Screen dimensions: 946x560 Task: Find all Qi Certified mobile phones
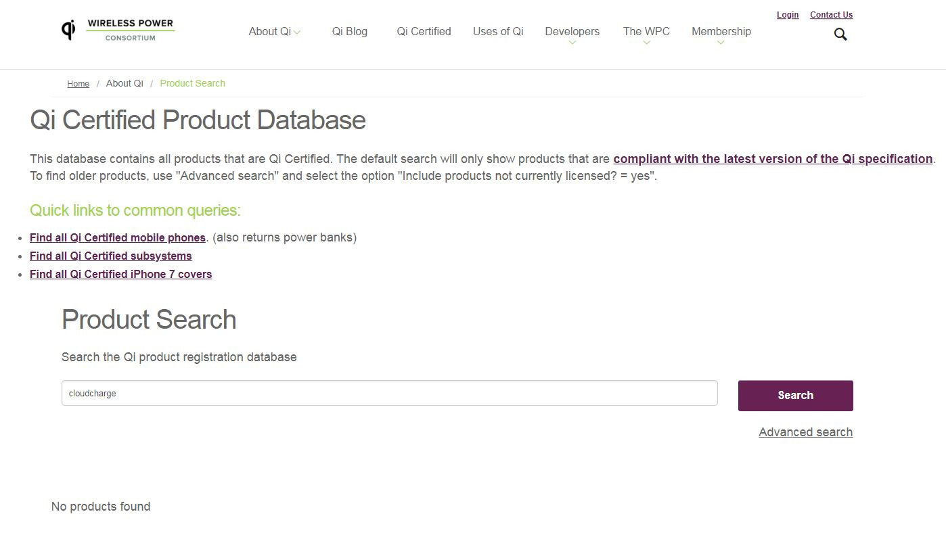pos(118,237)
